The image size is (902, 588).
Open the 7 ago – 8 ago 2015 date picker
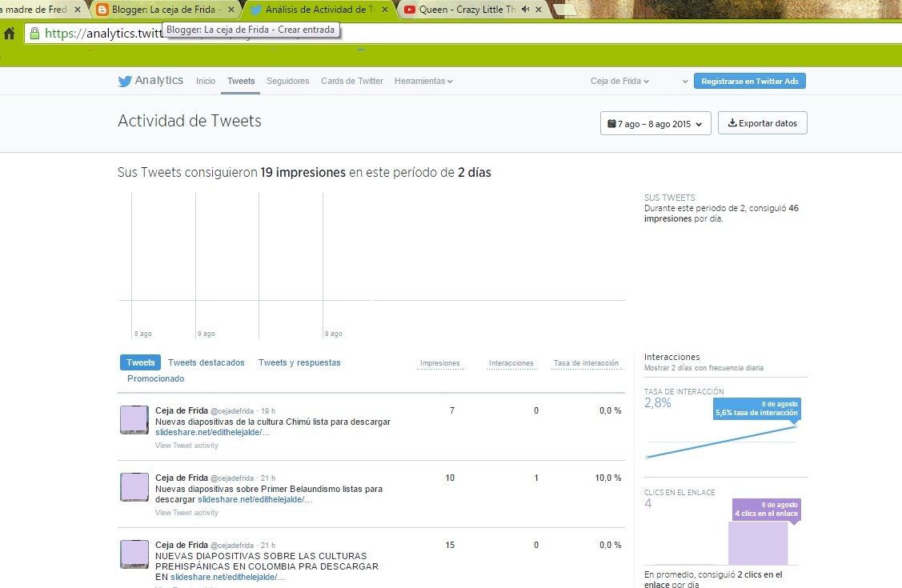(655, 123)
